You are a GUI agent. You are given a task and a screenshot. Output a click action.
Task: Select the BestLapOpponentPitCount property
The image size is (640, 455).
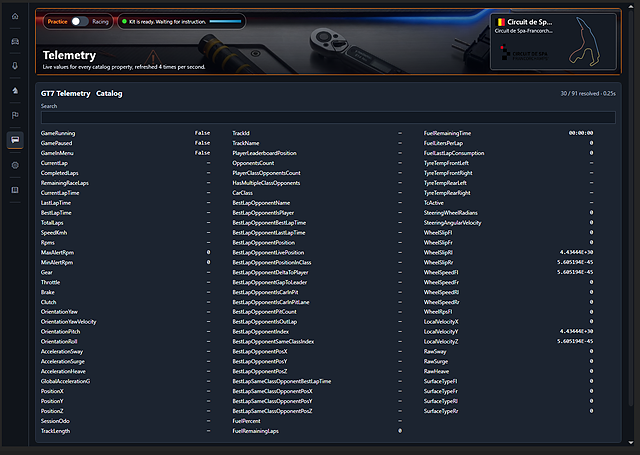[x=264, y=312]
